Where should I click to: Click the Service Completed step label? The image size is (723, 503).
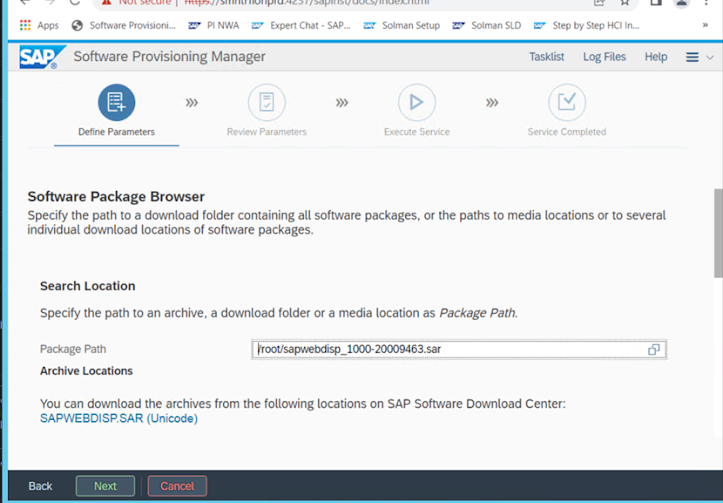567,132
